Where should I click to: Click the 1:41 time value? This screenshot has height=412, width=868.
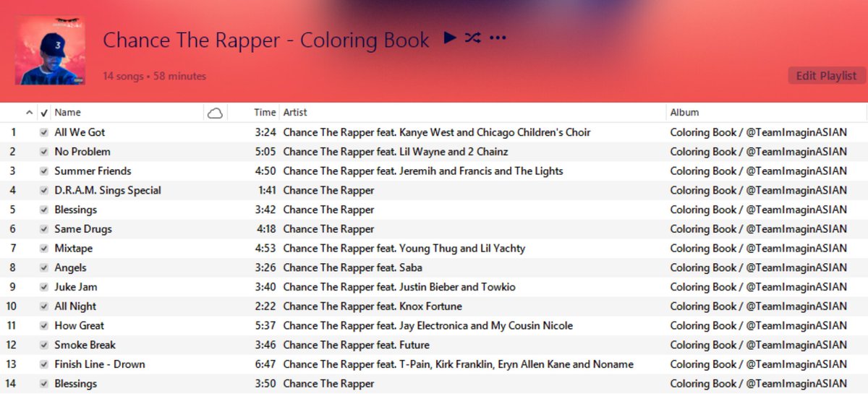coord(267,191)
